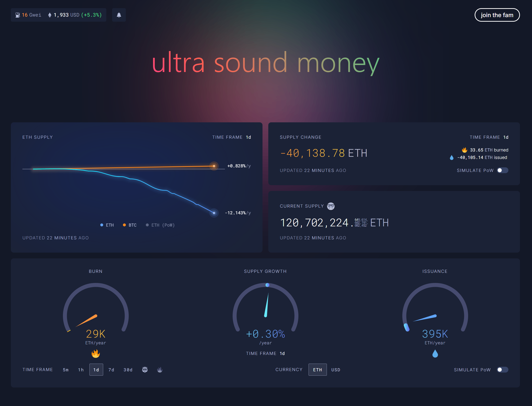Open Supply Growth time frame 1d selector
This screenshot has width=532, height=406.
coord(282,353)
